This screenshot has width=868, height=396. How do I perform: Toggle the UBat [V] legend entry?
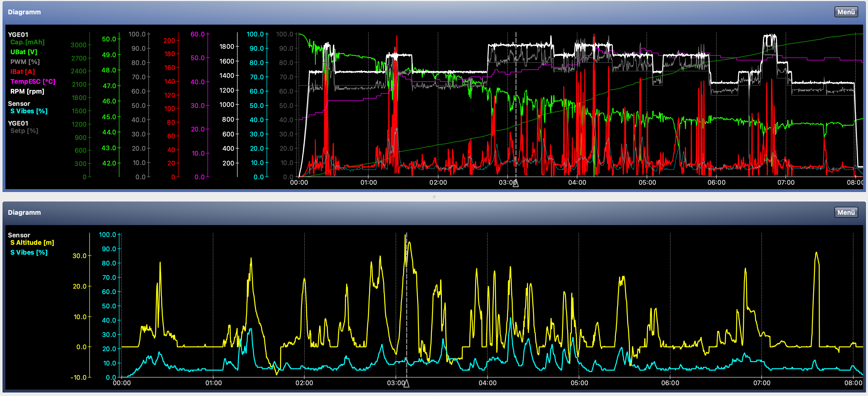(x=24, y=52)
